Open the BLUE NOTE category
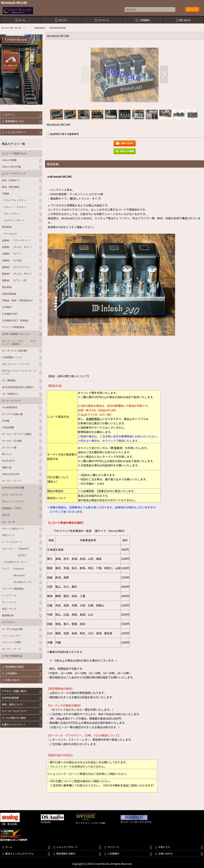The width and height of the screenshot is (204, 868). tap(21, 461)
